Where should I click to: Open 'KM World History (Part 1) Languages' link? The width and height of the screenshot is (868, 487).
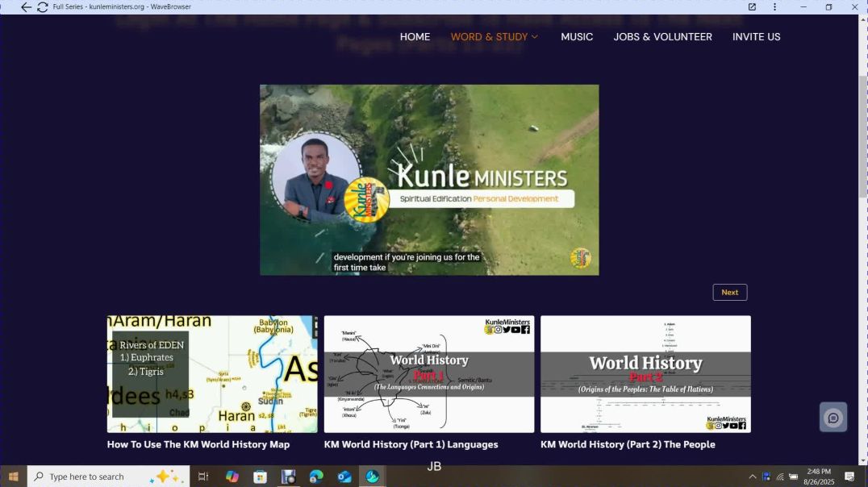(411, 444)
